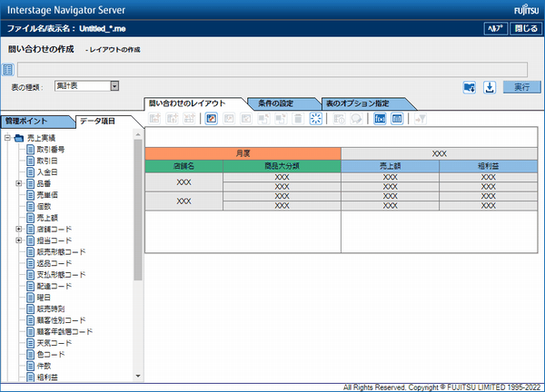Click the document icon beside 曜日
Viewport: 545px width, 392px height.
point(31,298)
